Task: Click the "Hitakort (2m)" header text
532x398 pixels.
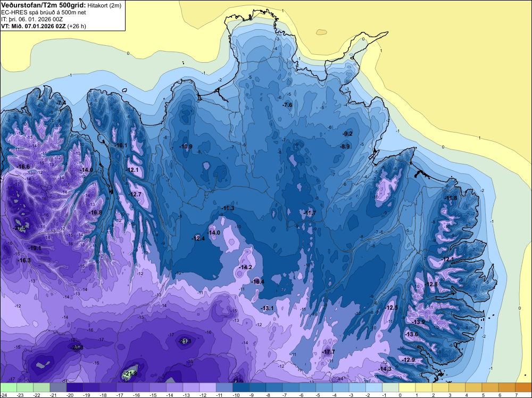Action: 104,5
